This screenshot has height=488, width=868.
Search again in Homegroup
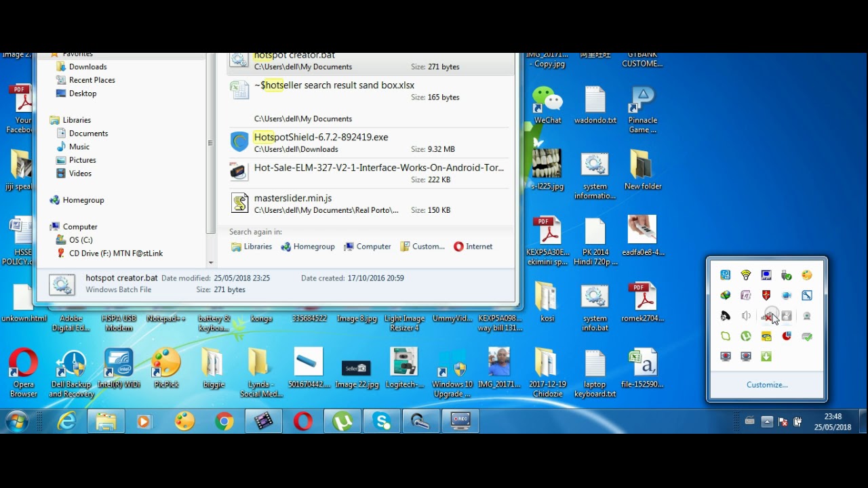pyautogui.click(x=308, y=247)
